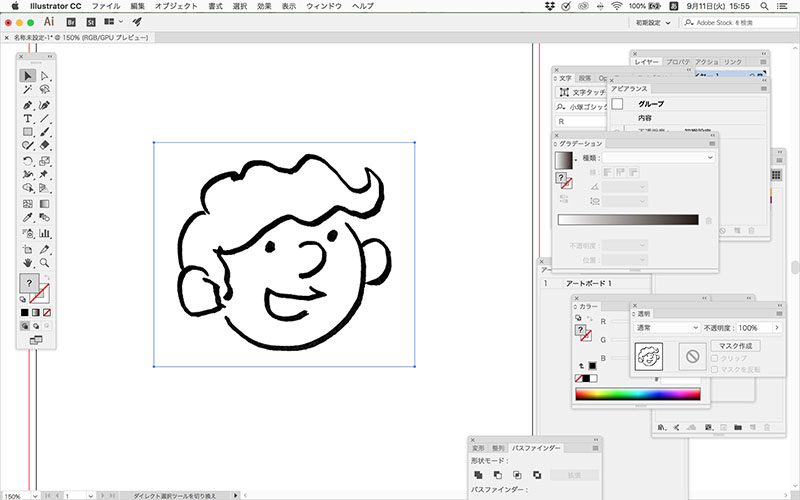Click the Minus Front shape mode icon
Viewport: 800px width, 500px height.
(x=497, y=475)
